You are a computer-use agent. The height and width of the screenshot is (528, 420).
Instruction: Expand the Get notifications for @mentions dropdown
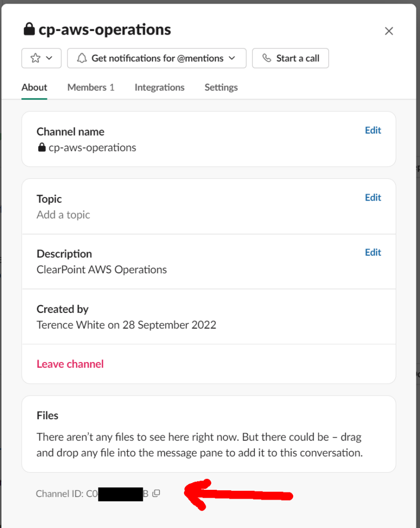pos(231,58)
